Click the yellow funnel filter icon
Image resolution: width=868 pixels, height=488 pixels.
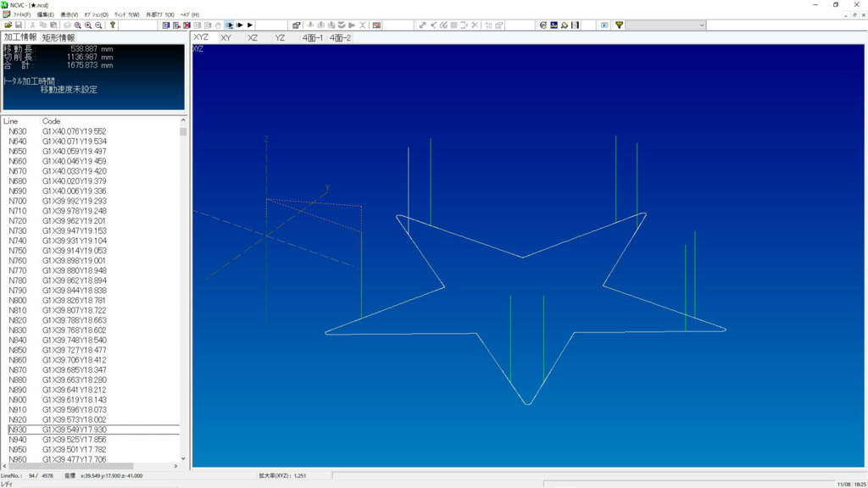[x=619, y=25]
